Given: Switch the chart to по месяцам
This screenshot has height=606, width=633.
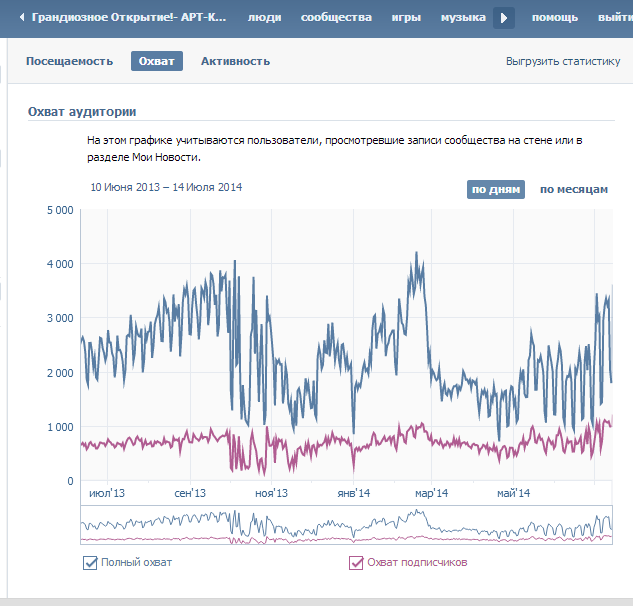Looking at the screenshot, I should click(573, 189).
